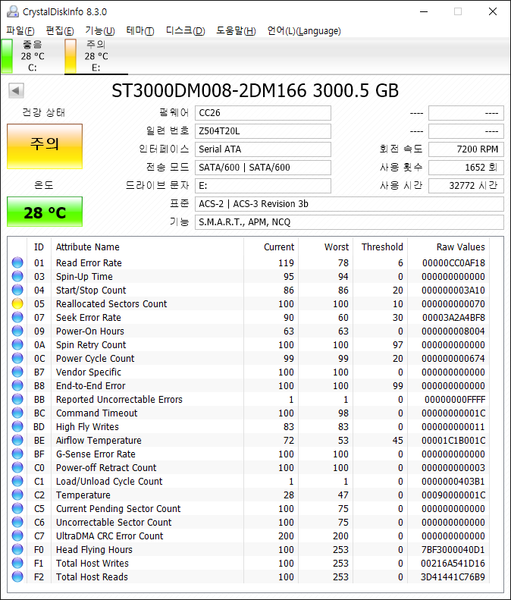Click status orb for Uncorrectable Sector Count

(17, 522)
